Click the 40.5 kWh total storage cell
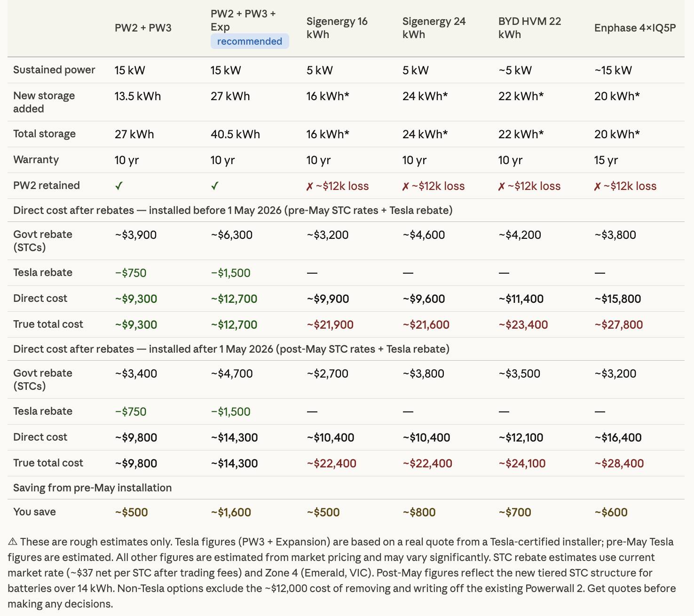 (235, 134)
